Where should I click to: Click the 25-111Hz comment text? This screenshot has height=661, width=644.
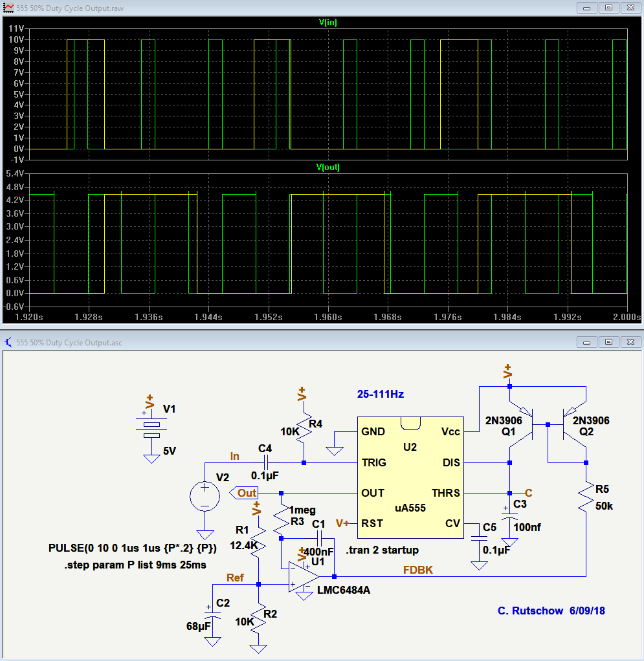coord(381,394)
